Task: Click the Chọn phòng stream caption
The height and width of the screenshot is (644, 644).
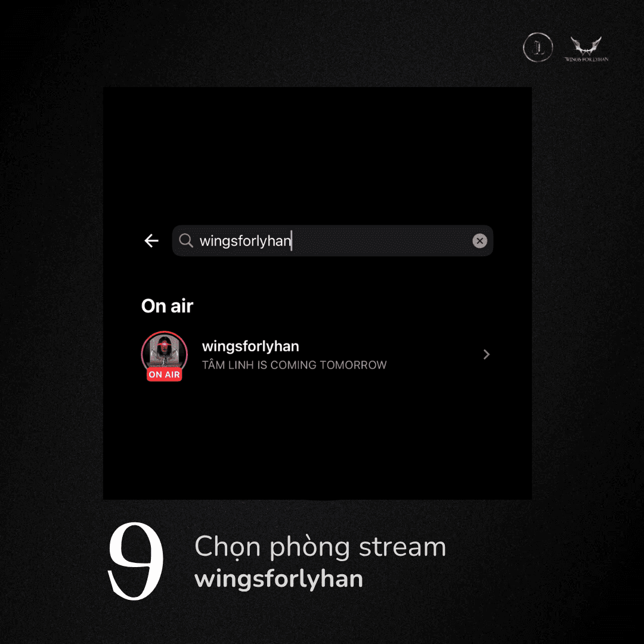Action: coord(320,547)
